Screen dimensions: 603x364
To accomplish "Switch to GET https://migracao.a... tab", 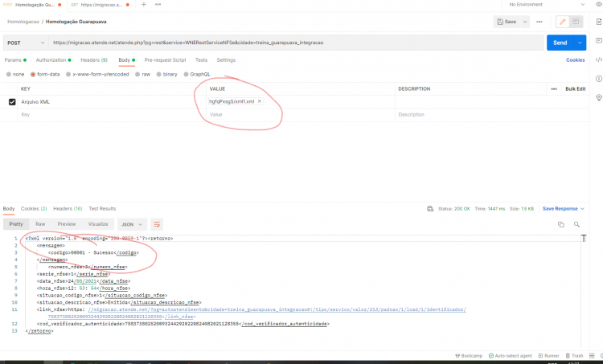I will pyautogui.click(x=100, y=5).
